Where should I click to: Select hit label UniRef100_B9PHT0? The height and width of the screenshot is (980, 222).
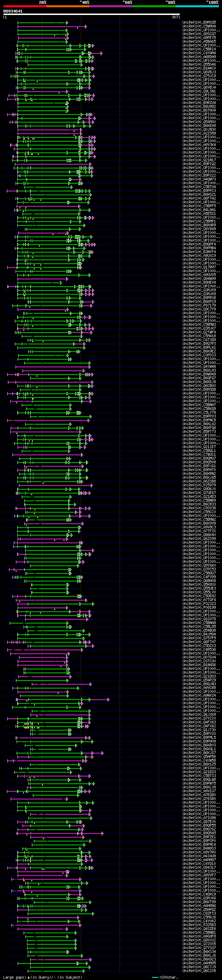(x=199, y=470)
